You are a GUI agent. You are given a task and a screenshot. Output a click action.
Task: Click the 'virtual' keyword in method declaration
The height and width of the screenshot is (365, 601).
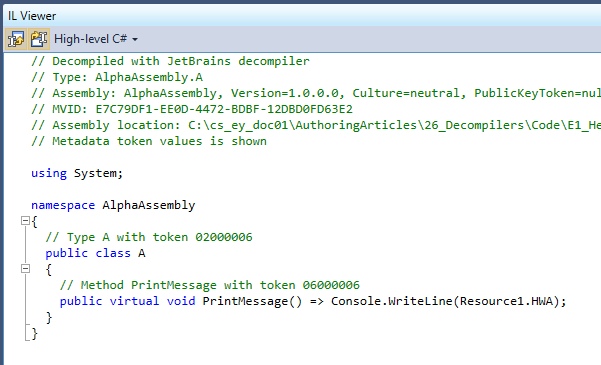135,301
